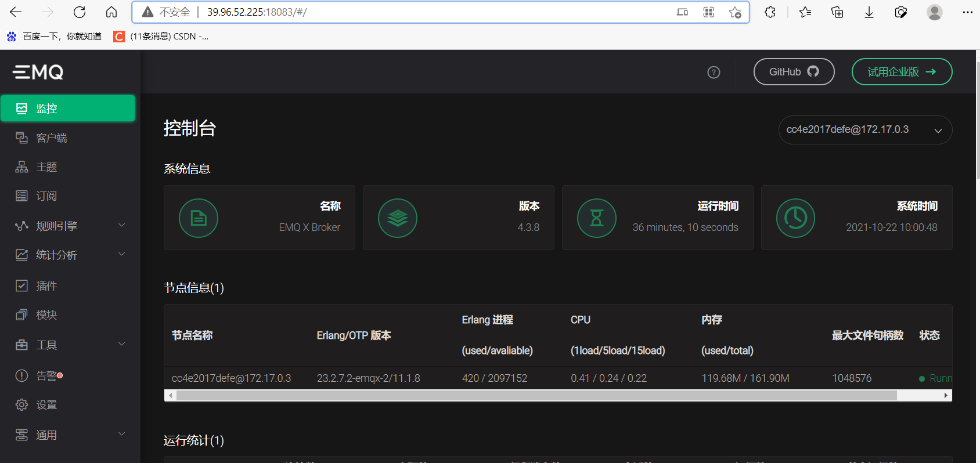The height and width of the screenshot is (463, 980).
Task: Open the CSDN bookmark
Action: [161, 37]
